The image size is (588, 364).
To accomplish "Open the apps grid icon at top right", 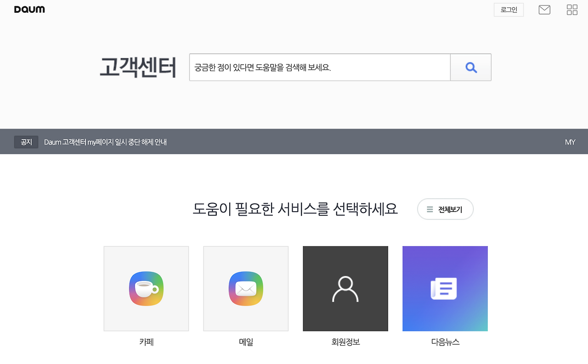I will pyautogui.click(x=572, y=9).
